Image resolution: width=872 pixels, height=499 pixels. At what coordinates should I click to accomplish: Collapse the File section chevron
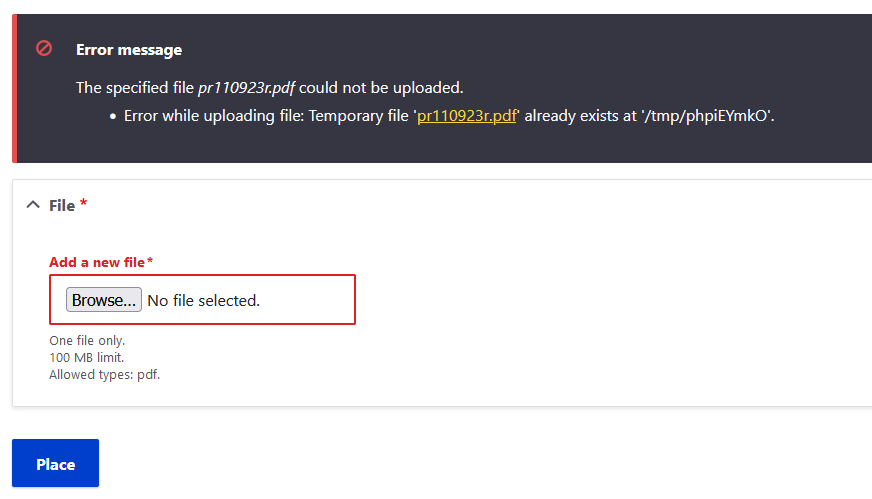[33, 205]
